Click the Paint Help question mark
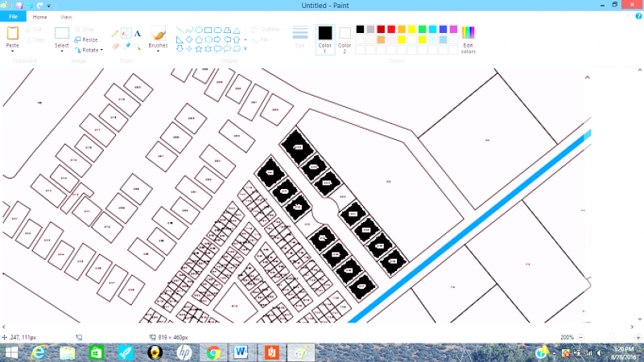Image resolution: width=644 pixels, height=362 pixels. pos(638,16)
